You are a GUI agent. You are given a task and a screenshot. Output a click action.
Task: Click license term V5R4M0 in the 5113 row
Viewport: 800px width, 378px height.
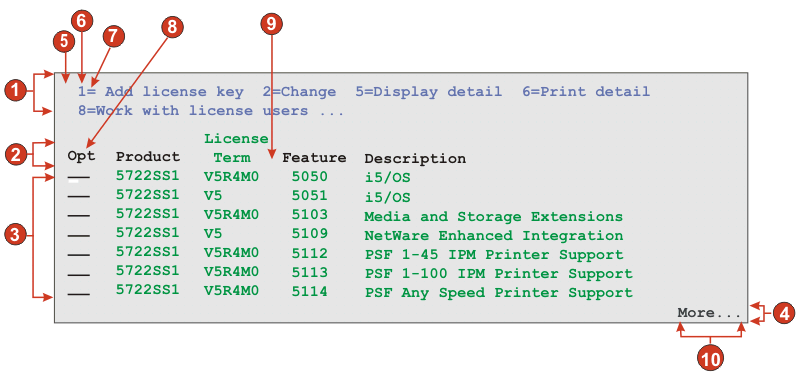pyautogui.click(x=232, y=272)
